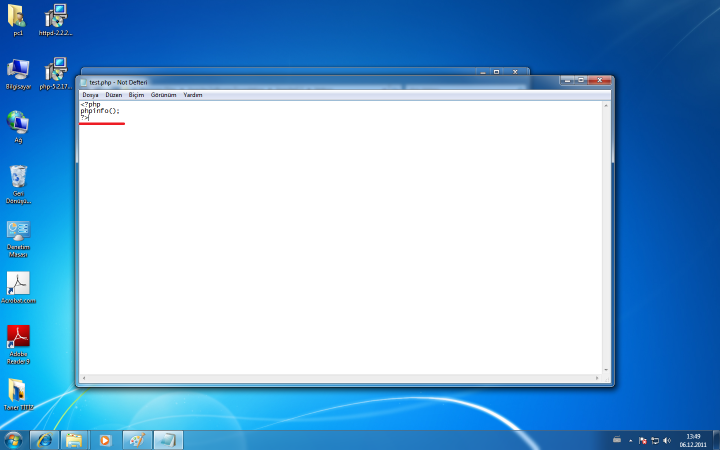Select the httpd-2.2.2 installer icon
This screenshot has height=450, width=720.
(x=55, y=17)
